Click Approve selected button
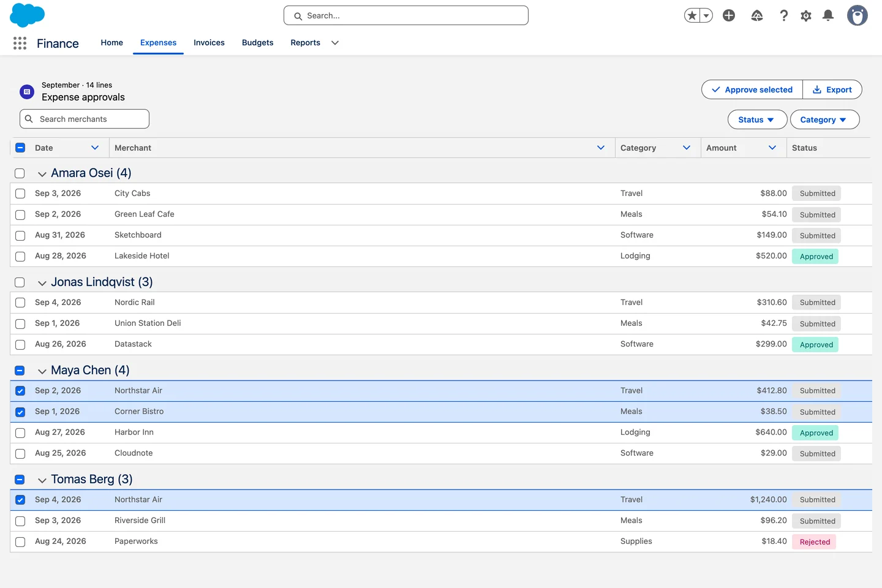The width and height of the screenshot is (882, 588). click(752, 89)
